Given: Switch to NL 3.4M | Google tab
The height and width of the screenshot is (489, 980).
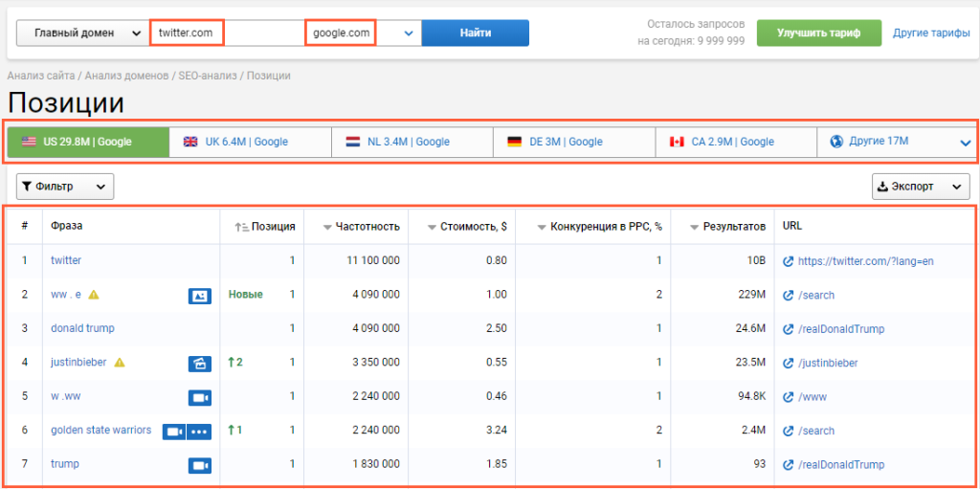Looking at the screenshot, I should pos(412,142).
